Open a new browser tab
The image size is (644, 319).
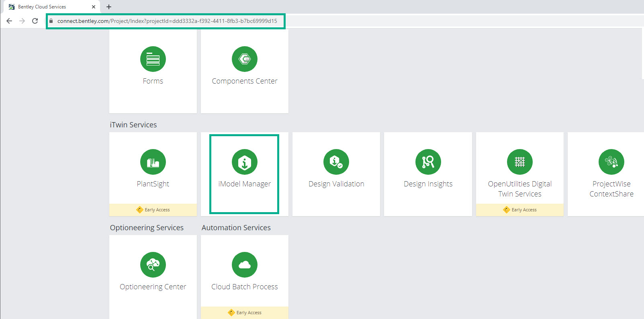coord(109,7)
